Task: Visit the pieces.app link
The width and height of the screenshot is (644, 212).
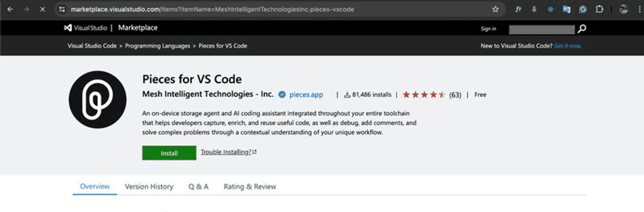Action: [306, 95]
